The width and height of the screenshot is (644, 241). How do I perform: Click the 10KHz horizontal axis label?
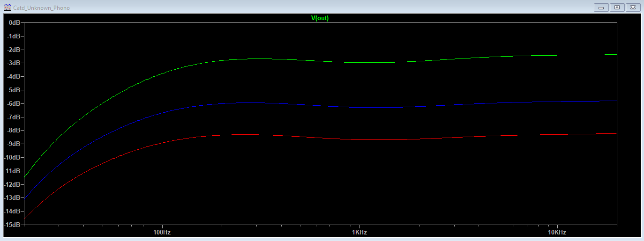(556, 232)
